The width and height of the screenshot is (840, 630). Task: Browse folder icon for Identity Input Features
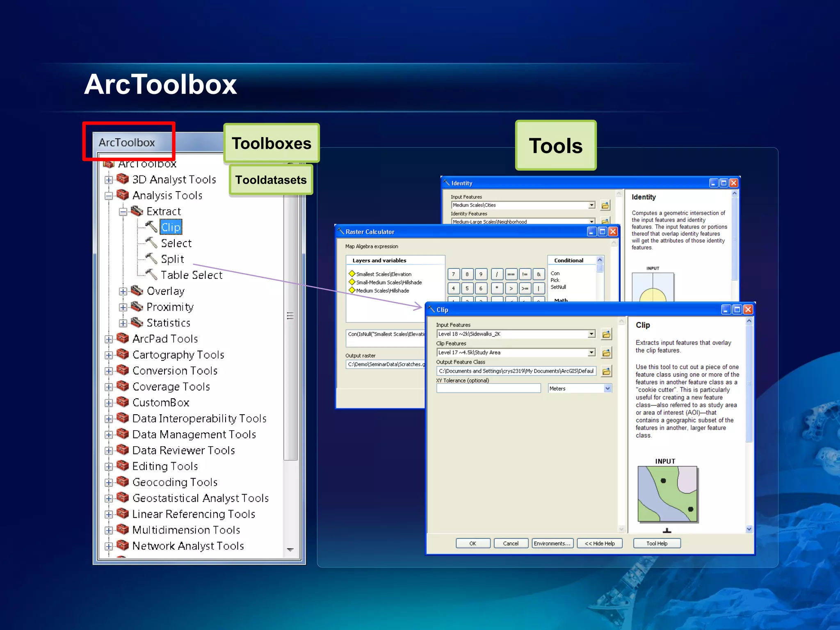click(605, 205)
